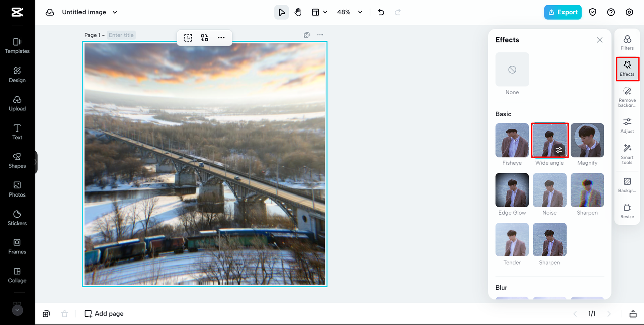
Task: Click the cloud save status icon
Action: click(50, 12)
